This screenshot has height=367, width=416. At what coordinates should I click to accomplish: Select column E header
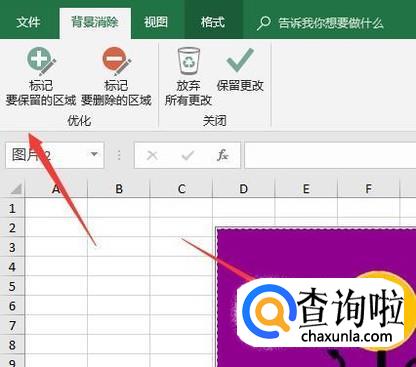click(306, 189)
